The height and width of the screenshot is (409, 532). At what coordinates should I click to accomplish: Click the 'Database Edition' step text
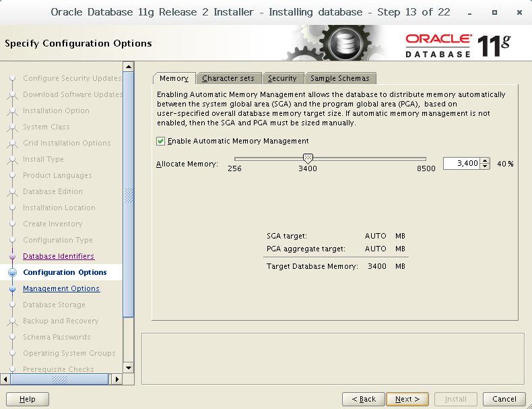coord(53,191)
